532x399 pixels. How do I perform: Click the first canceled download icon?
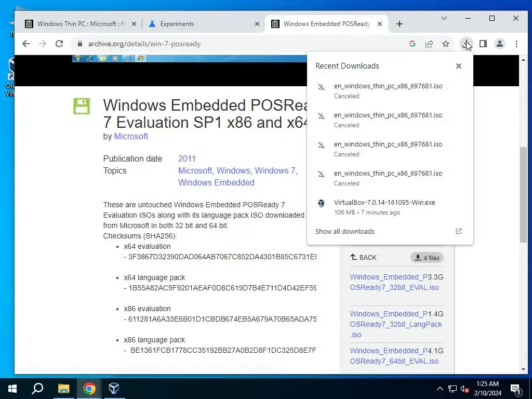[321, 87]
